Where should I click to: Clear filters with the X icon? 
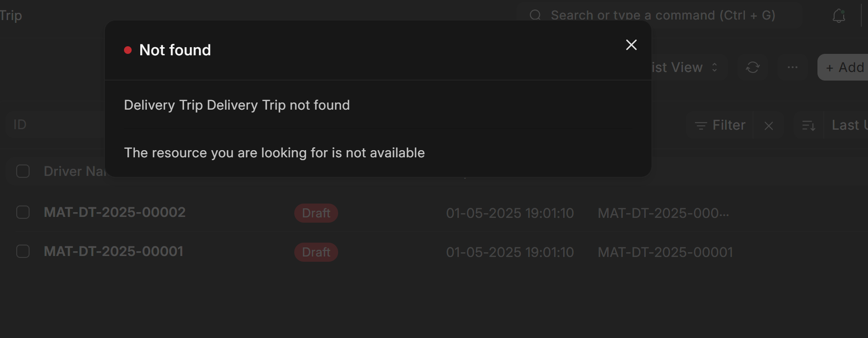tap(768, 126)
